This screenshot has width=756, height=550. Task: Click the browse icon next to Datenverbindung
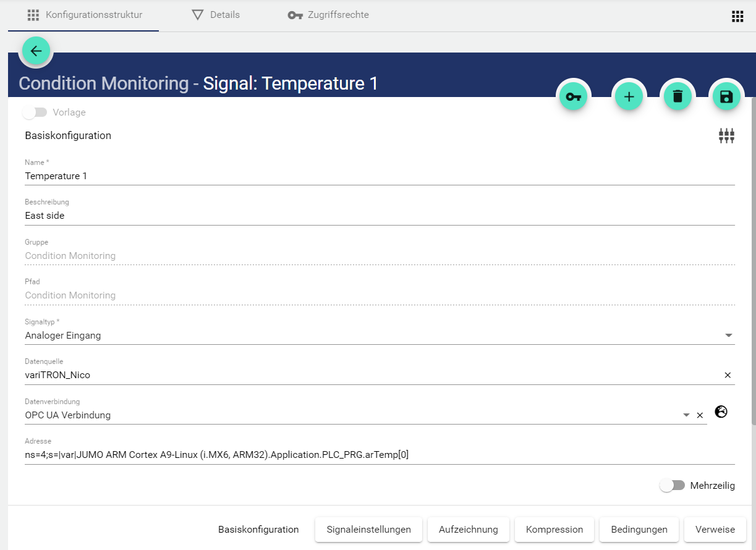pyautogui.click(x=721, y=412)
